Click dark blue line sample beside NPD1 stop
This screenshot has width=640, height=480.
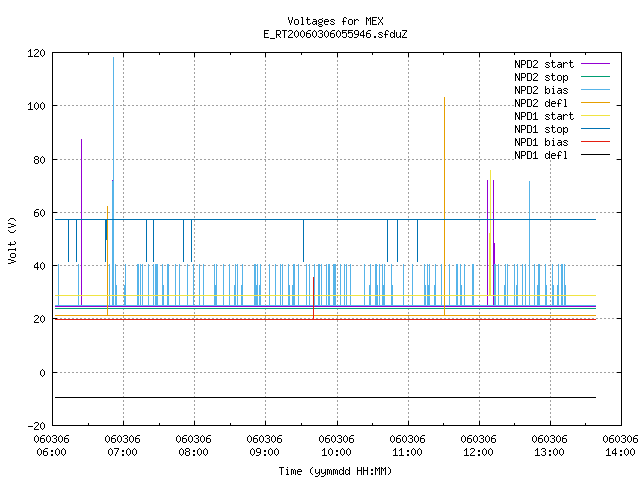click(596, 129)
